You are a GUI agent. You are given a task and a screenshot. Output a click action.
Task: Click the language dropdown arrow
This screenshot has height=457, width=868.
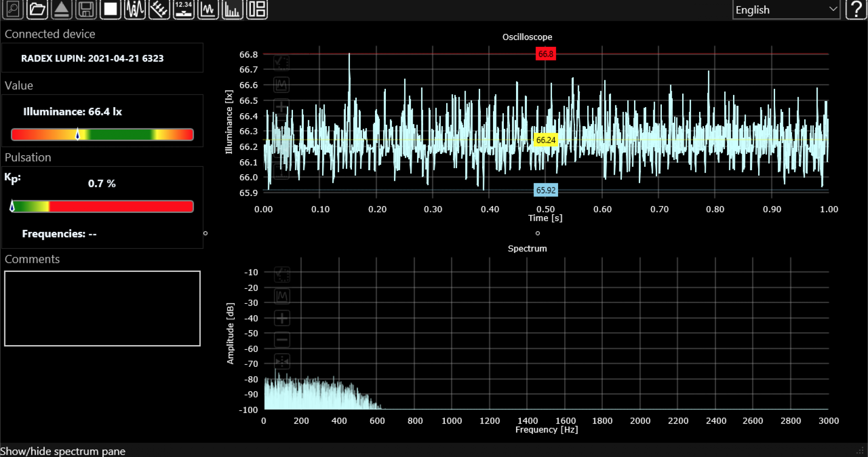click(x=833, y=9)
